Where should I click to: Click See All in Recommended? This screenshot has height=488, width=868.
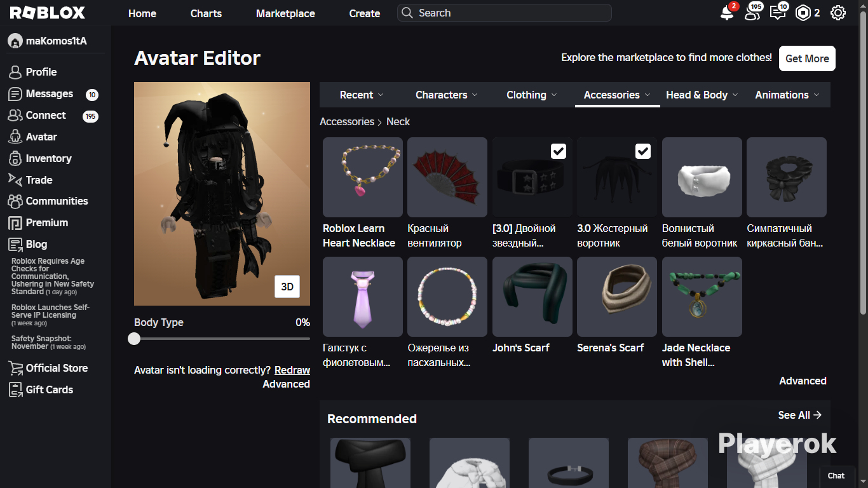click(x=799, y=415)
